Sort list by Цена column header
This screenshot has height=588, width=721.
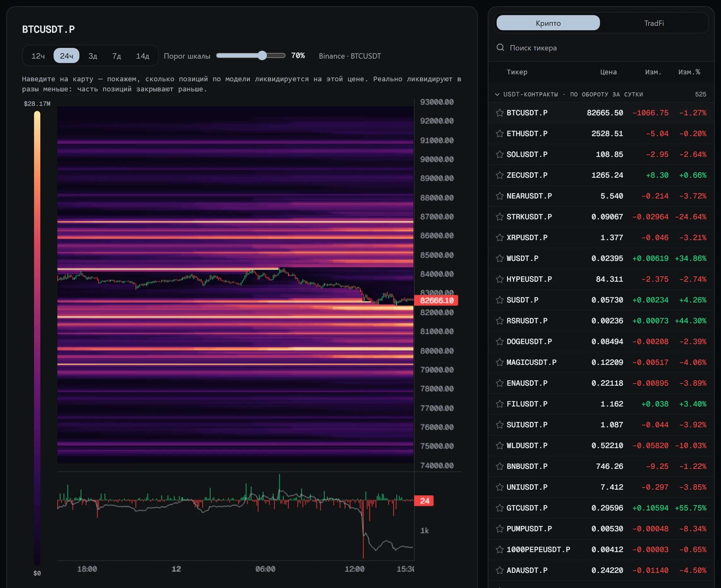click(x=608, y=72)
